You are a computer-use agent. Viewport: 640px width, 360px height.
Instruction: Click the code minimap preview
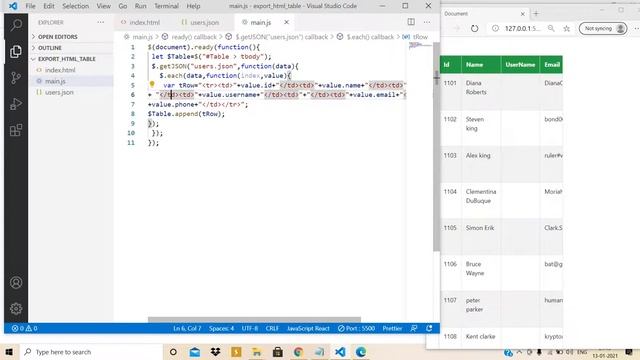(419, 46)
